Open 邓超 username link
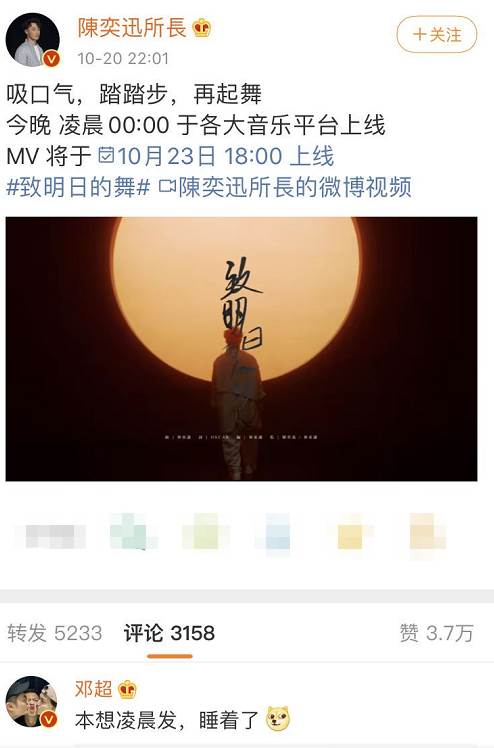The width and height of the screenshot is (494, 748). pos(93,689)
